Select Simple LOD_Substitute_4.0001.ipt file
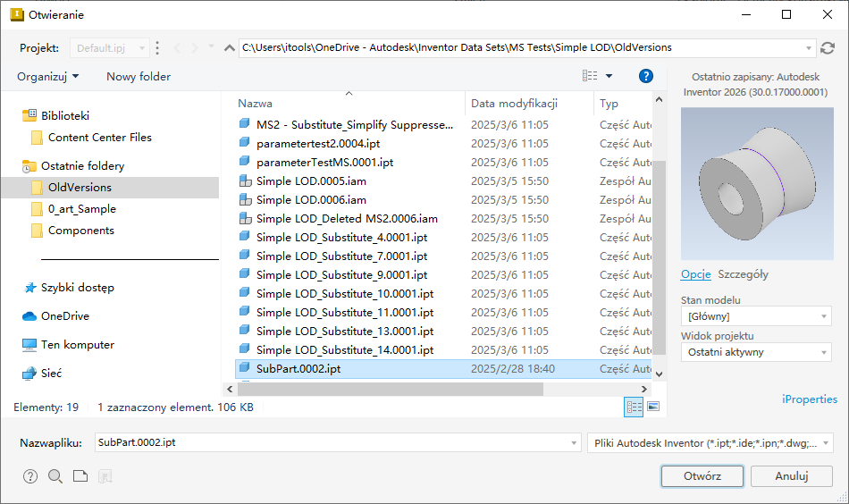The width and height of the screenshot is (849, 504). coord(341,237)
